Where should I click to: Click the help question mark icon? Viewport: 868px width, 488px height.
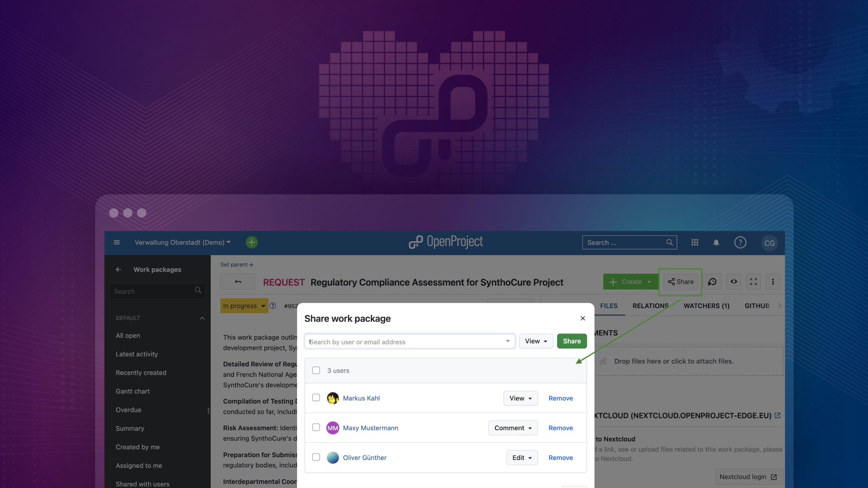741,243
